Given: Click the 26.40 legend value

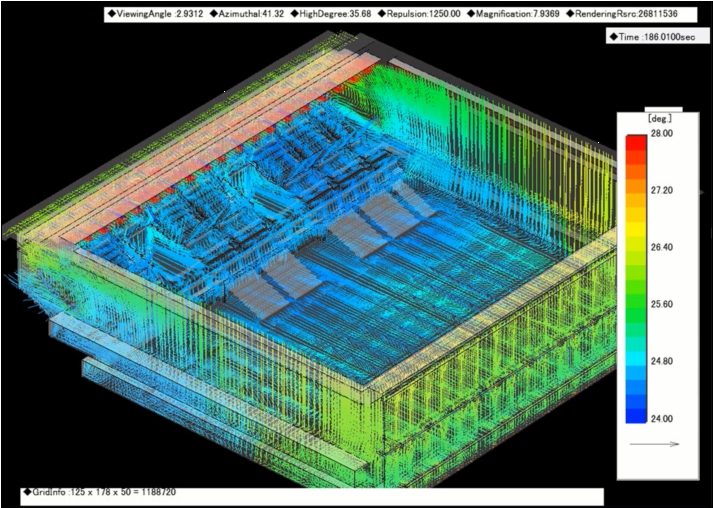Looking at the screenshot, I should coord(661,248).
